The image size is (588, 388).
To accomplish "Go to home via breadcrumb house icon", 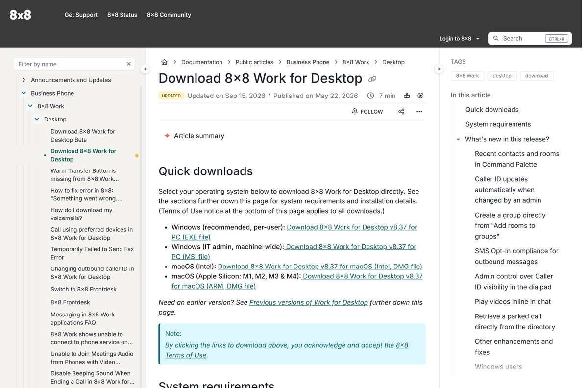I will tap(164, 62).
